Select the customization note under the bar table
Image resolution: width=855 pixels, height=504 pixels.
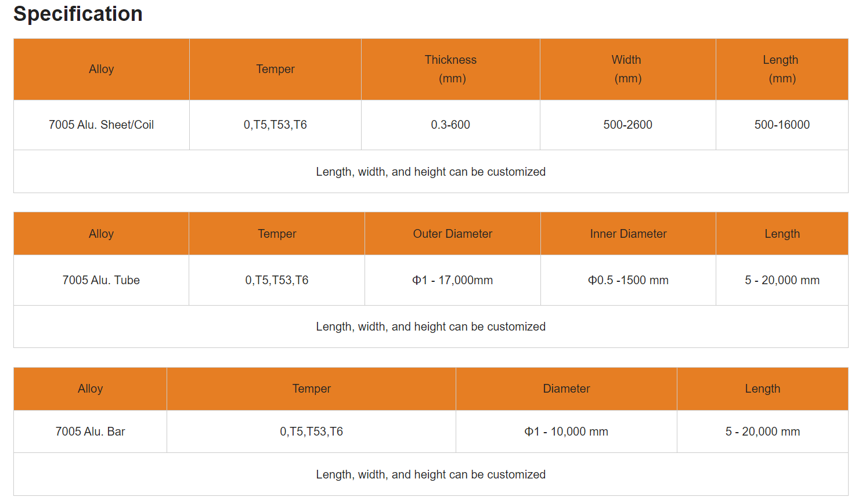431,474
